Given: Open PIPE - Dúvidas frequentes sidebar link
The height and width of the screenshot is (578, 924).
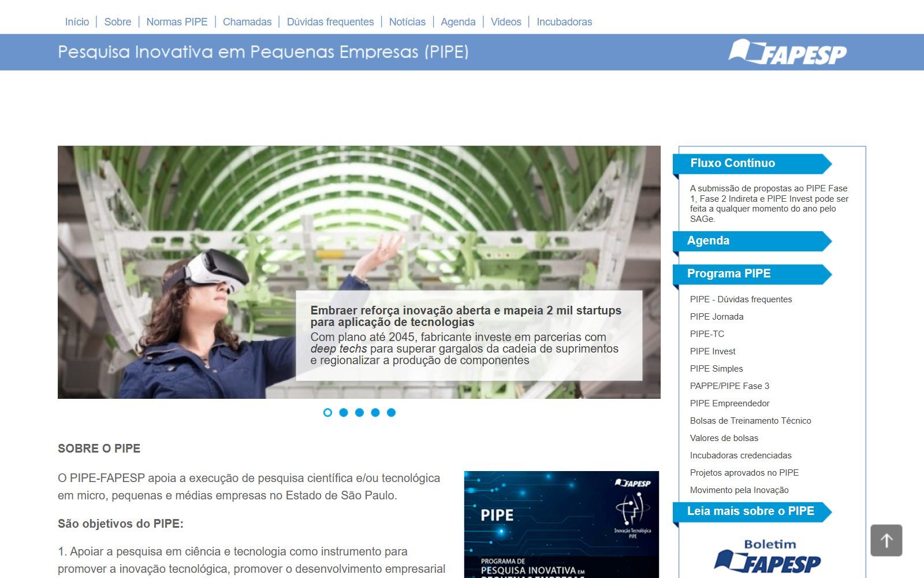Looking at the screenshot, I should coord(741,299).
